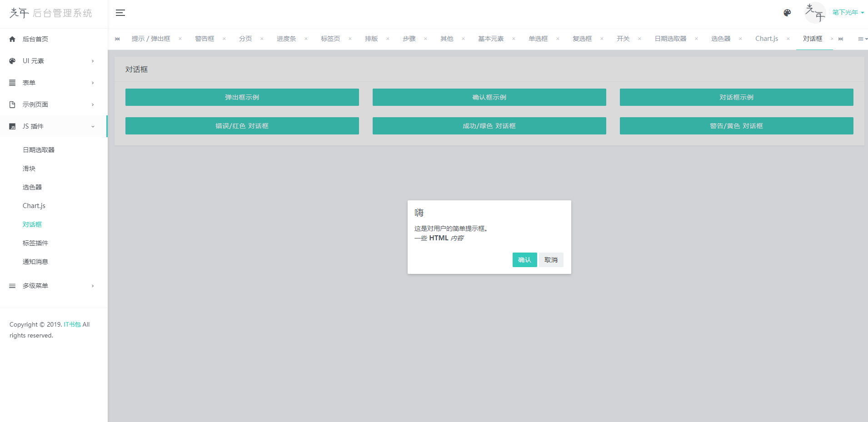Expand the 多级菜单 menu chevron
Image resolution: width=868 pixels, height=422 pixels.
pos(93,286)
